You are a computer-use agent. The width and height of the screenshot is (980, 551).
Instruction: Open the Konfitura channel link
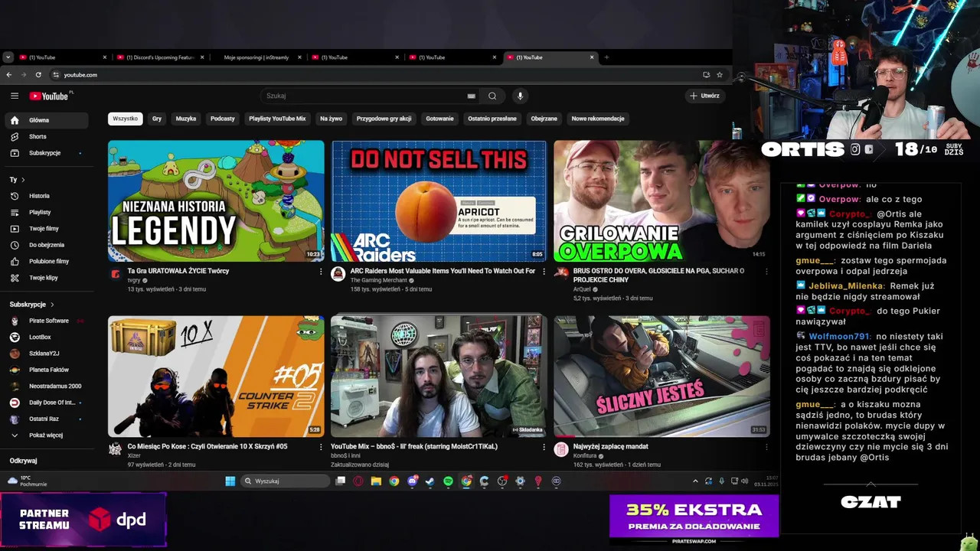coord(585,456)
